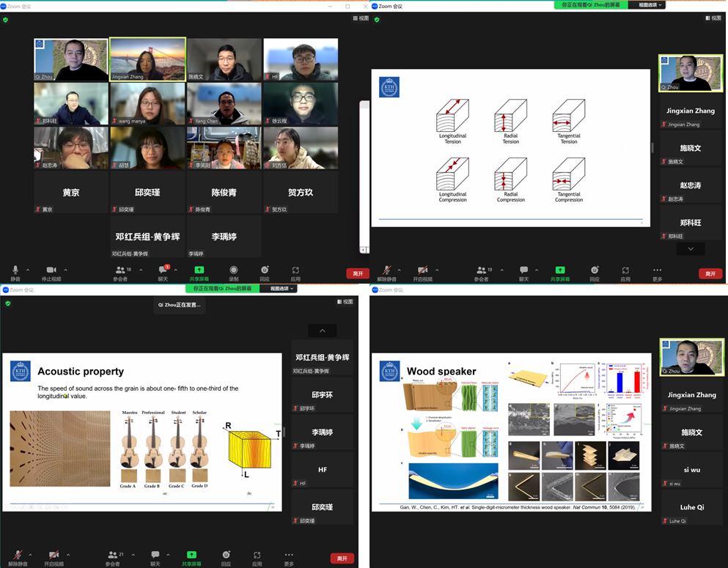Open chat showing one unread message badge
728x568 pixels.
(x=163, y=270)
